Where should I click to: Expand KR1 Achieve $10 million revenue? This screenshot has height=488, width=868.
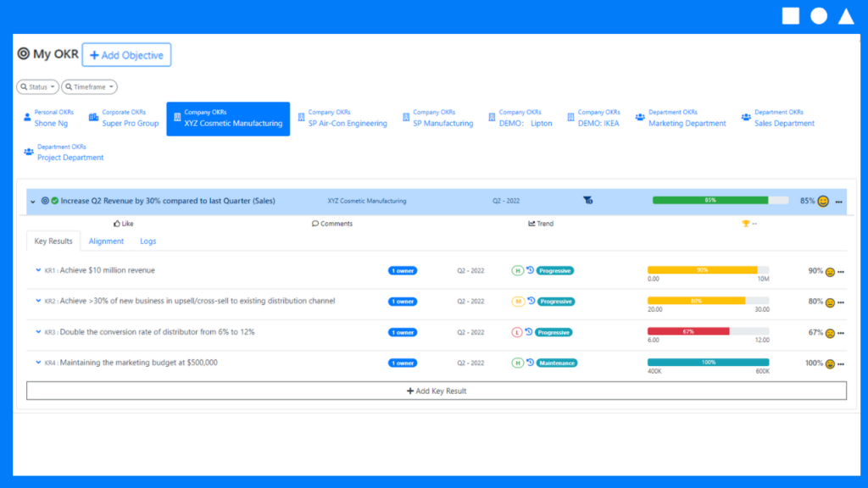point(38,270)
